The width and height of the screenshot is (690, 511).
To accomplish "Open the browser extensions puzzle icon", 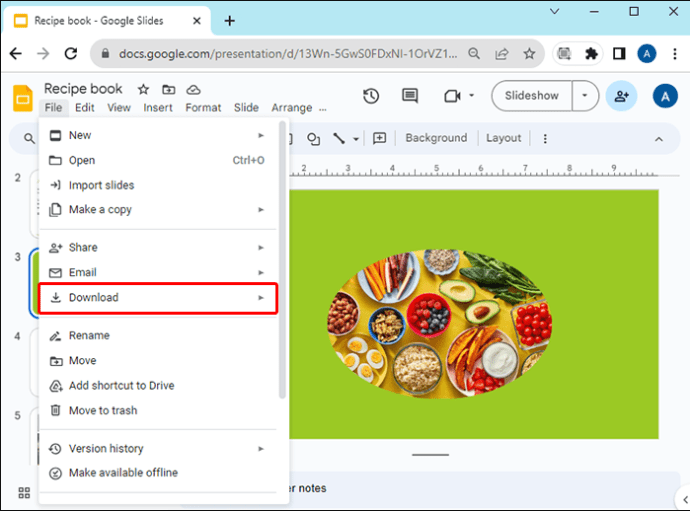I will tap(591, 54).
